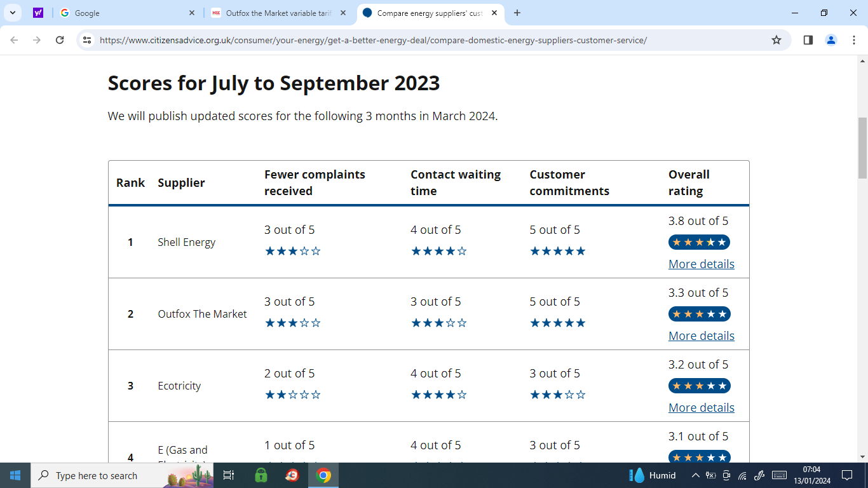Viewport: 868px width, 488px height.
Task: Click Contact waiting time header
Action: [x=456, y=182]
